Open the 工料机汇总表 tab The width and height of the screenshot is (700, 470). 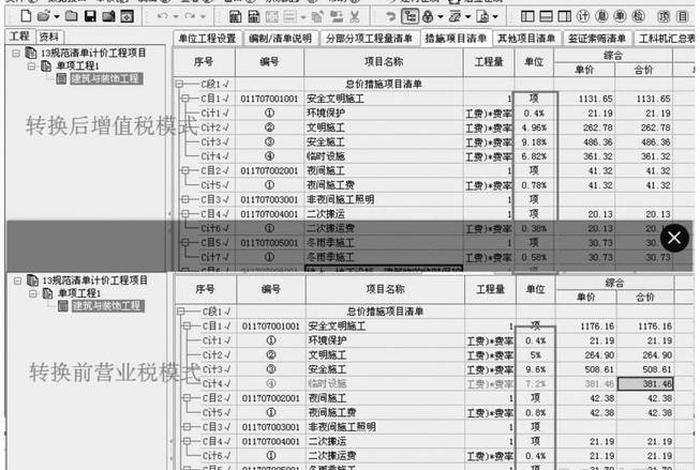point(666,38)
